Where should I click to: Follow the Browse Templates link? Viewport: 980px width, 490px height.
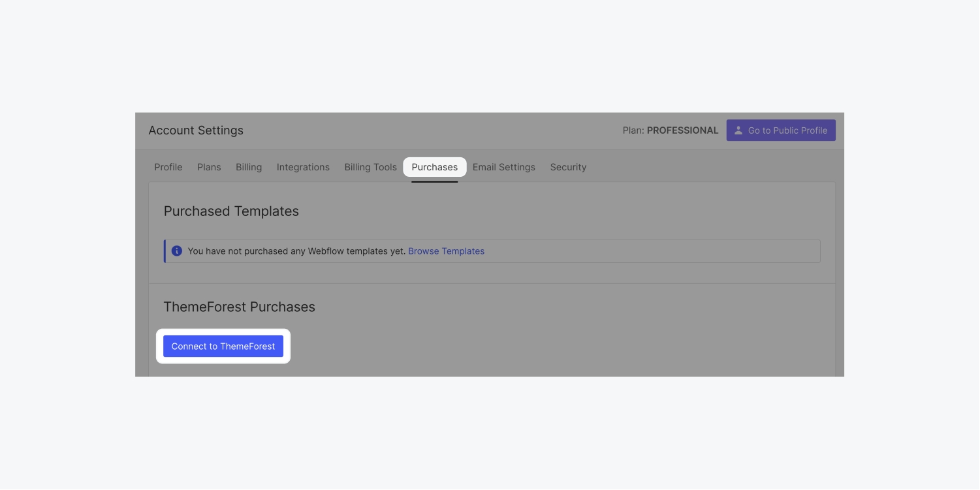coord(446,251)
